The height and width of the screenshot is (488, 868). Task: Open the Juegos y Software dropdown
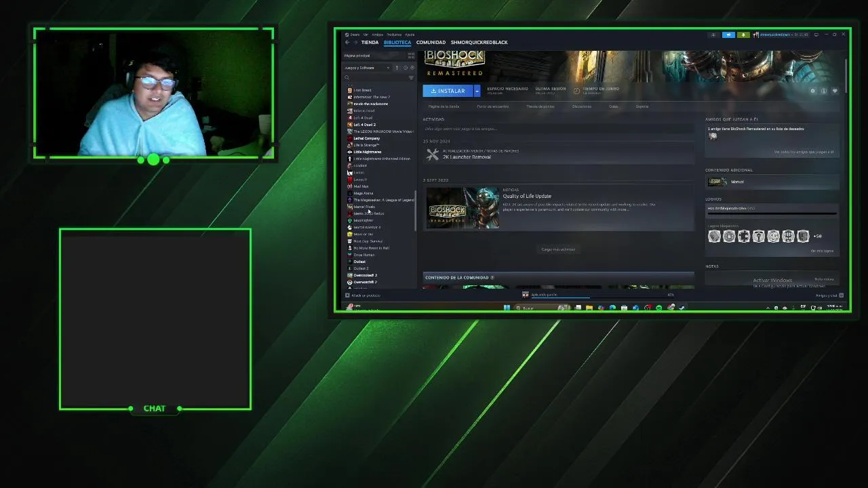(367, 68)
